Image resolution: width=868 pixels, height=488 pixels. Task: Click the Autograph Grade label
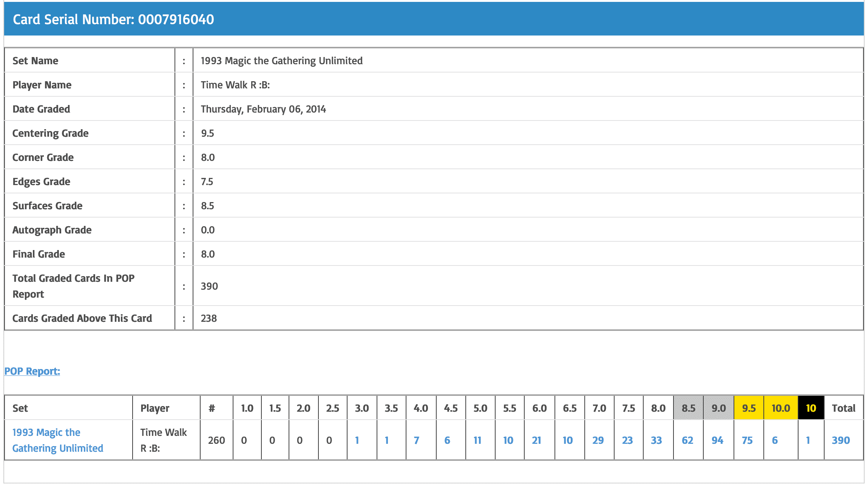click(52, 230)
